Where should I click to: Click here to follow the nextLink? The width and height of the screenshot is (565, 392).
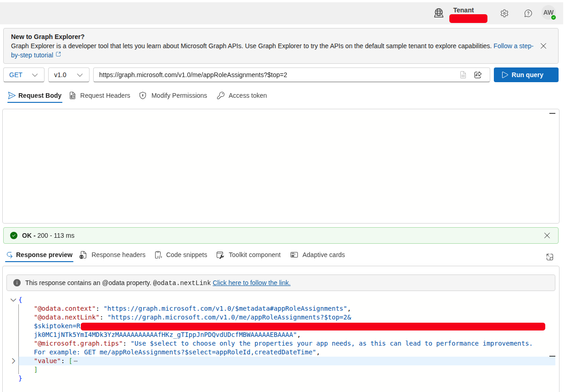(252, 283)
